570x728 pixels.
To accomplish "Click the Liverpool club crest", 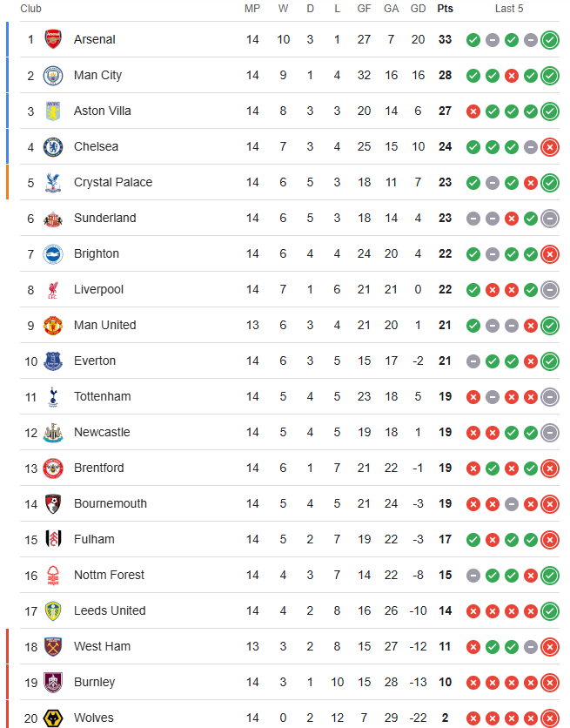I will pyautogui.click(x=53, y=290).
